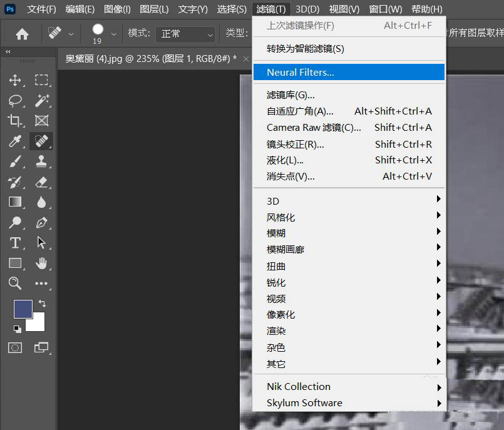Viewport: 504px width, 430px height.
Task: Click the Home screen icon
Action: (22, 33)
